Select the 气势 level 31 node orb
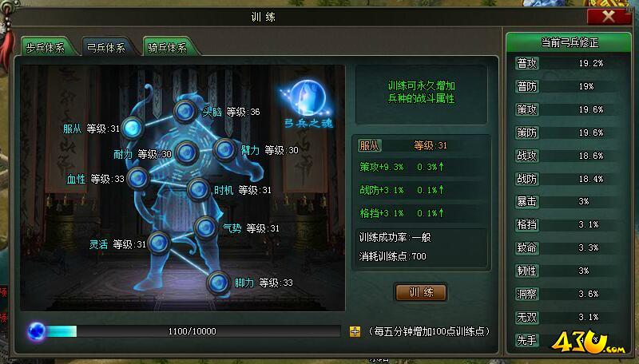The width and height of the screenshot is (639, 364). click(205, 228)
